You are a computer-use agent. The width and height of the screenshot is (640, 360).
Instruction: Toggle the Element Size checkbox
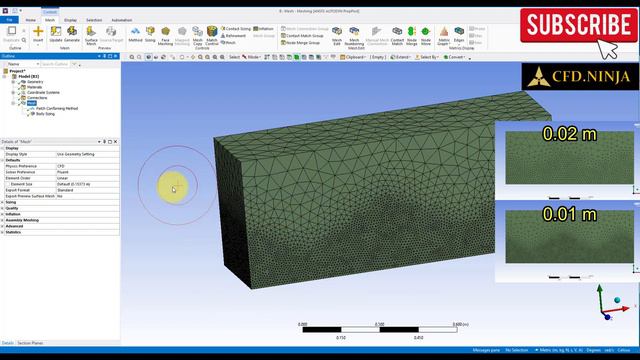coord(8,184)
